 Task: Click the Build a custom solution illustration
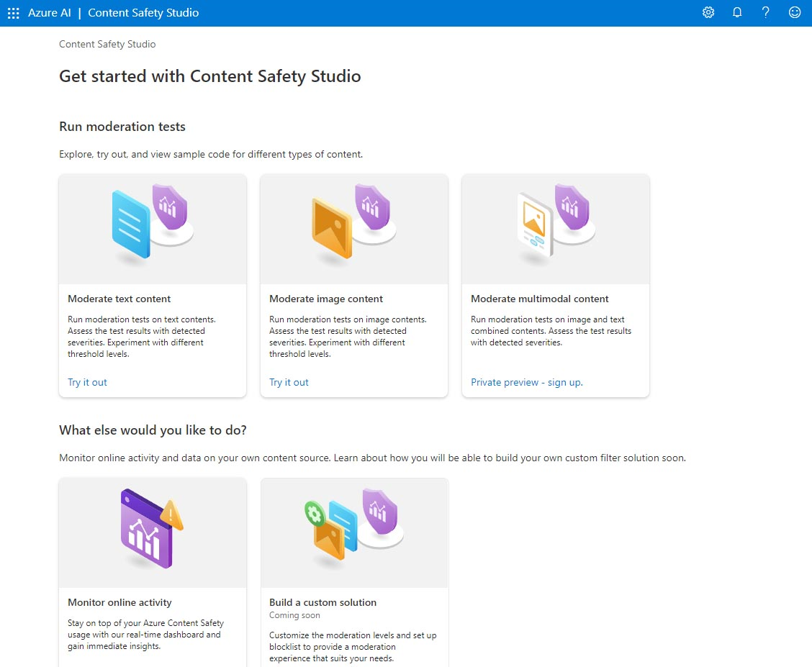coord(354,533)
